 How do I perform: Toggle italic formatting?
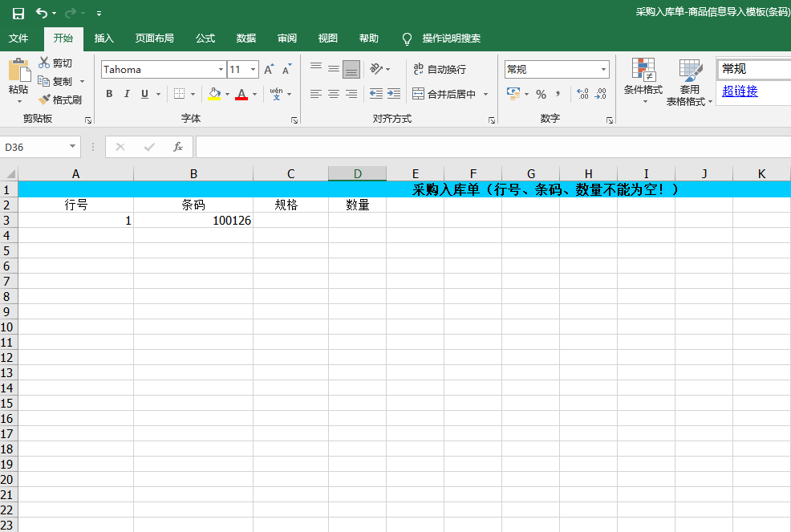(127, 94)
